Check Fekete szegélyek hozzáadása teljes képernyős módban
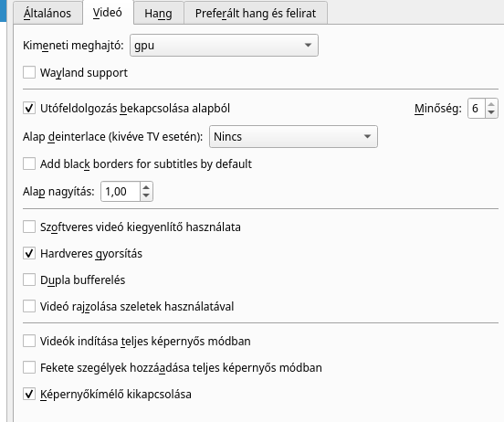Viewport: 504px width, 422px height. coord(29,367)
